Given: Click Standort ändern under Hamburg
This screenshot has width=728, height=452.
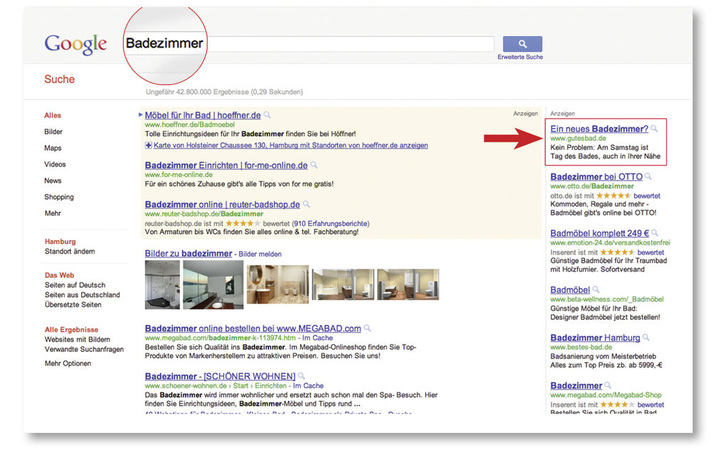Looking at the screenshot, I should pos(70,251).
